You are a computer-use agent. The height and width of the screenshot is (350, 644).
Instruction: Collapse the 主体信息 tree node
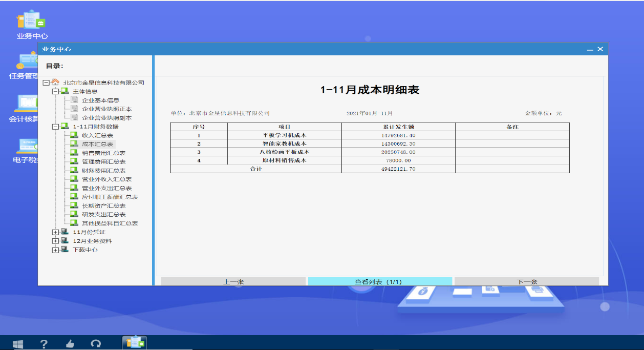tap(55, 91)
